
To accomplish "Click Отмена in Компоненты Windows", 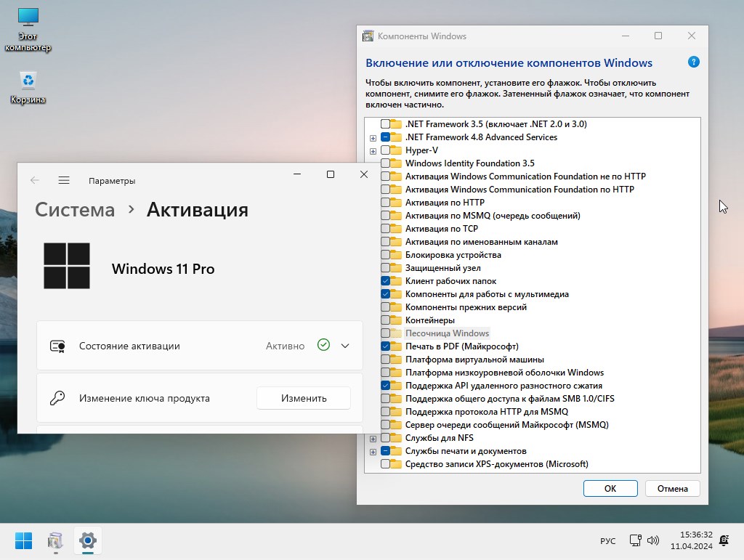I will [x=672, y=488].
